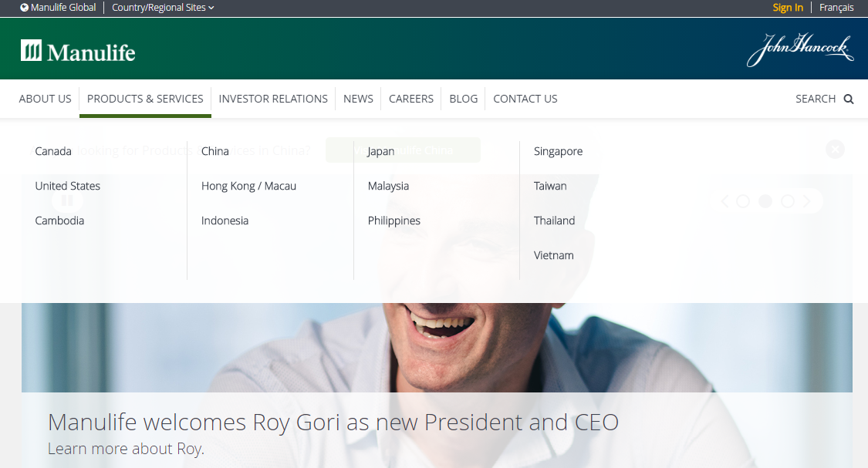This screenshot has width=868, height=468.
Task: Open the About Us menu
Action: 46,99
